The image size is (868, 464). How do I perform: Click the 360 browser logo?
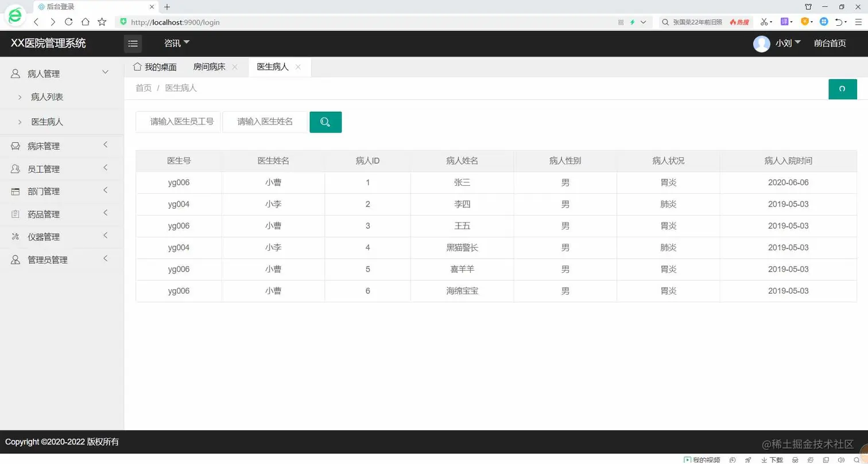(15, 15)
